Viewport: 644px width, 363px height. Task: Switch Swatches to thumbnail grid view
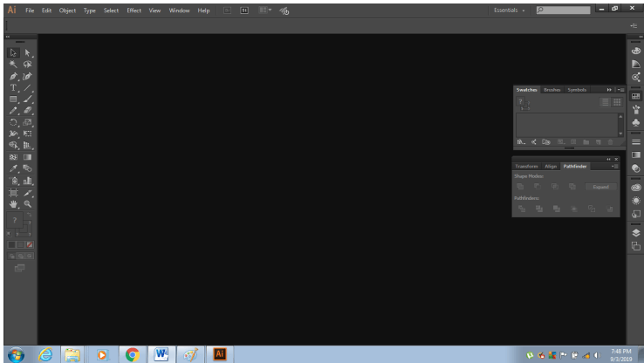(617, 102)
